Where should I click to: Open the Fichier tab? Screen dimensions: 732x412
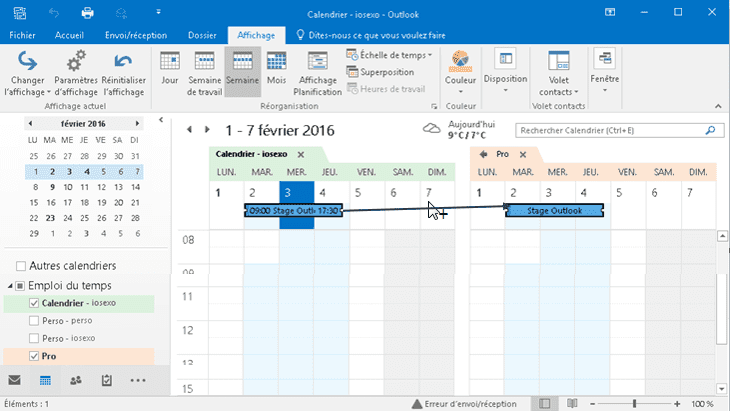(22, 35)
